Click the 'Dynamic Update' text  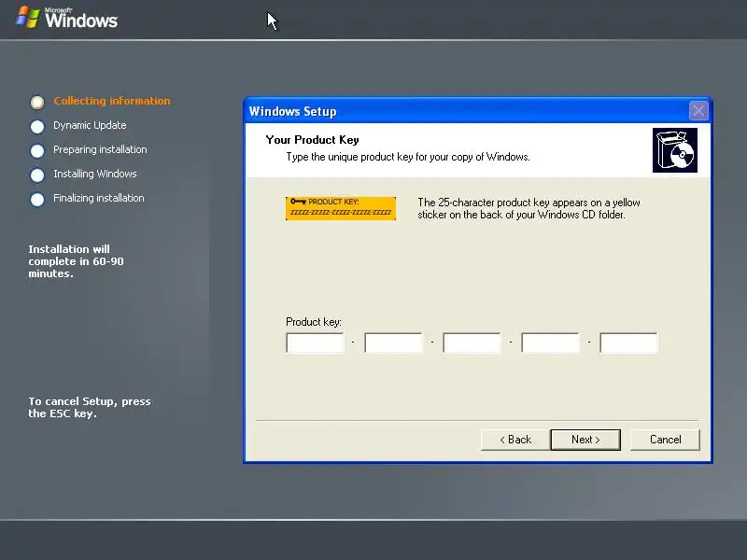pyautogui.click(x=90, y=125)
